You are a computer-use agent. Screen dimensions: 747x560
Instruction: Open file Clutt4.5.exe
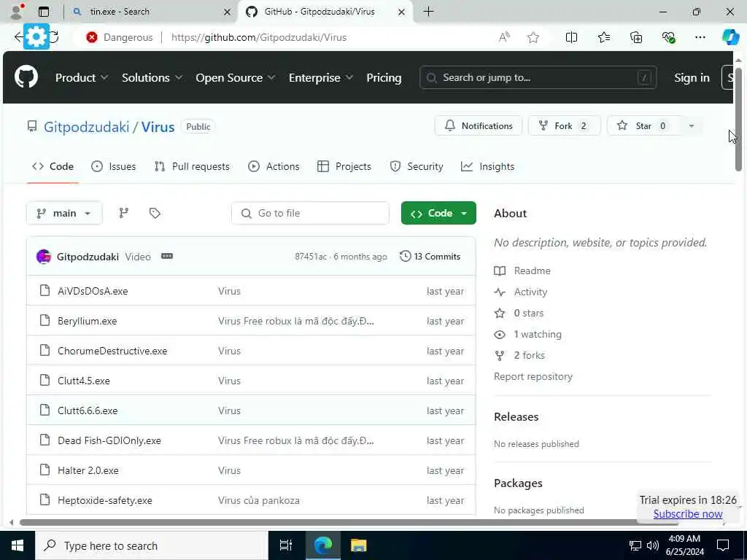click(x=84, y=381)
